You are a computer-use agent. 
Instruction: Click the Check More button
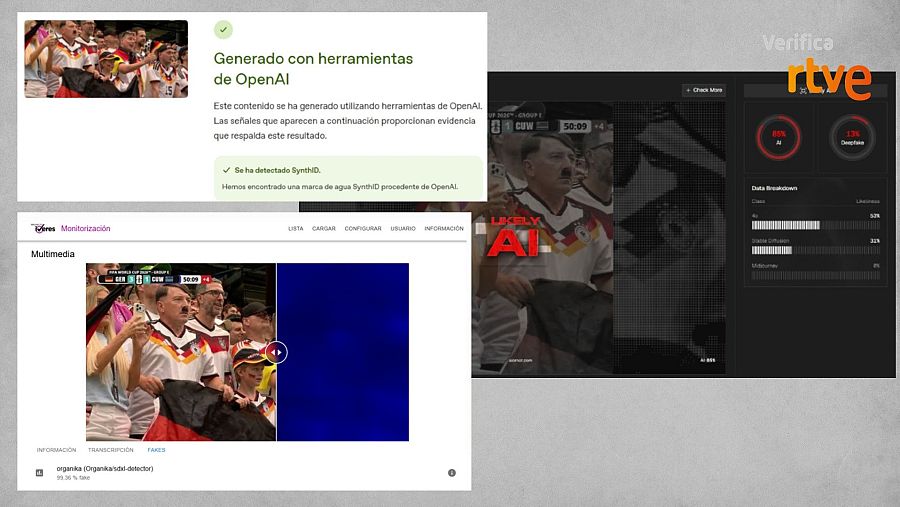(704, 90)
